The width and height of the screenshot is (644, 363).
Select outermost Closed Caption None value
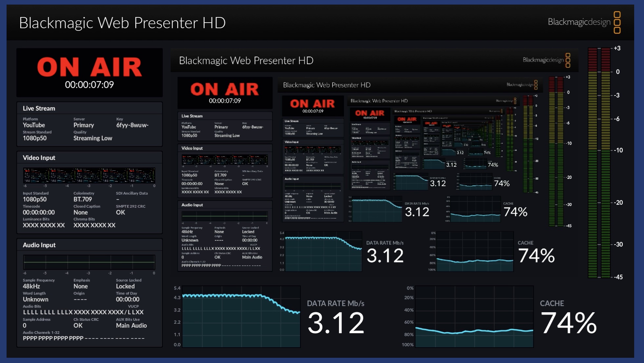(81, 212)
